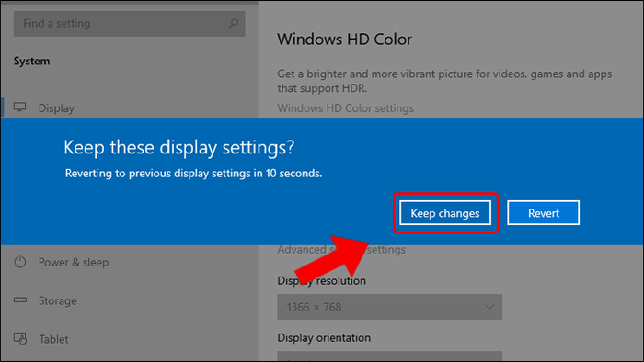This screenshot has width=644, height=362.
Task: Open the Display orientation dropdown
Action: (x=389, y=356)
